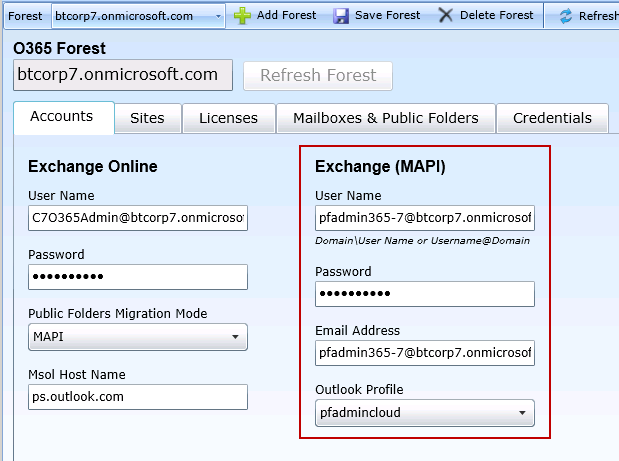Click the Msol Host Name field
619x461 pixels.
point(137,396)
